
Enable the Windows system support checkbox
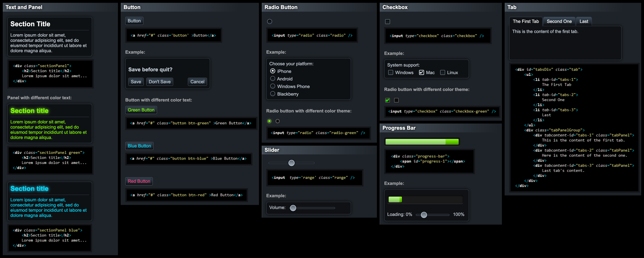pos(390,73)
